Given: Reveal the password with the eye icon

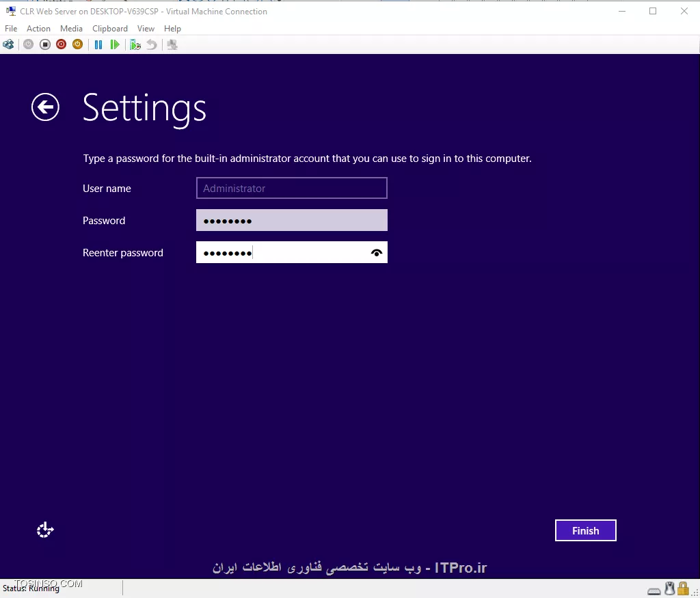Looking at the screenshot, I should tap(377, 252).
